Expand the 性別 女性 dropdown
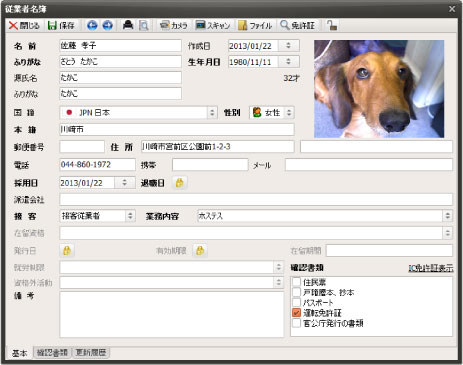The image size is (463, 365). tap(289, 113)
